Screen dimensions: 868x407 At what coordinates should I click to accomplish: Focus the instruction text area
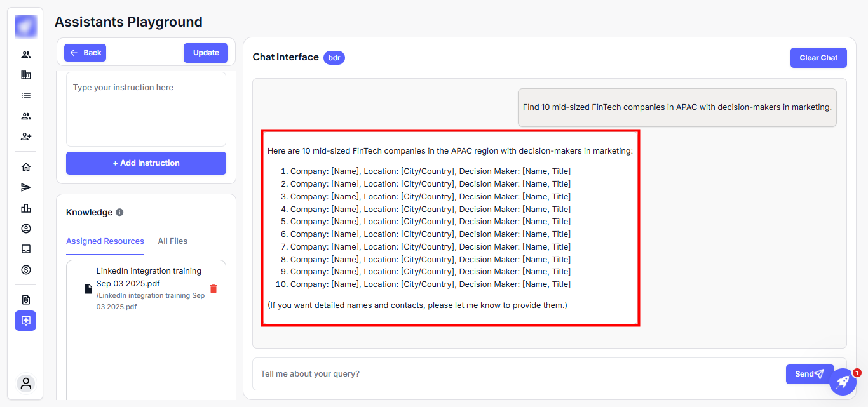click(x=146, y=109)
